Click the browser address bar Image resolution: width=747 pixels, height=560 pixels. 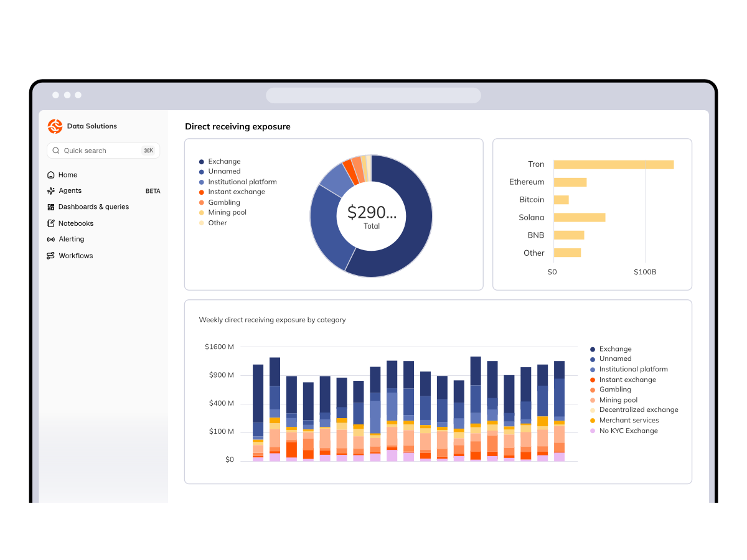(x=374, y=95)
